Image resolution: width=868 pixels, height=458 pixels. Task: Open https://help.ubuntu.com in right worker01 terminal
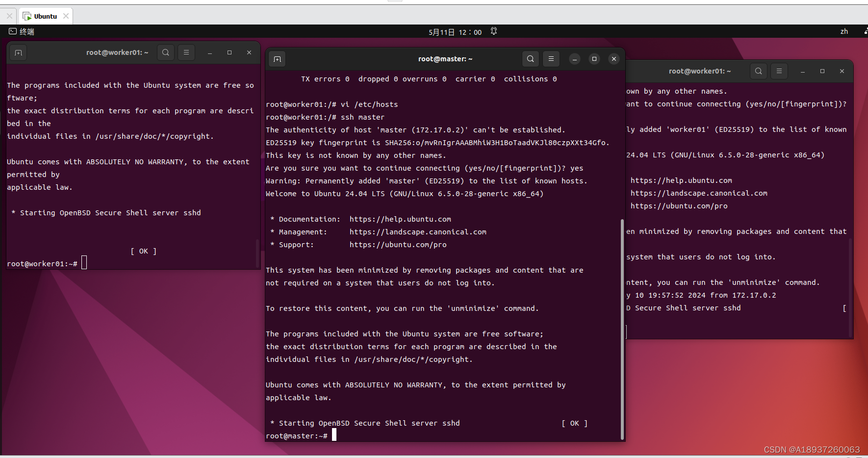pos(681,180)
